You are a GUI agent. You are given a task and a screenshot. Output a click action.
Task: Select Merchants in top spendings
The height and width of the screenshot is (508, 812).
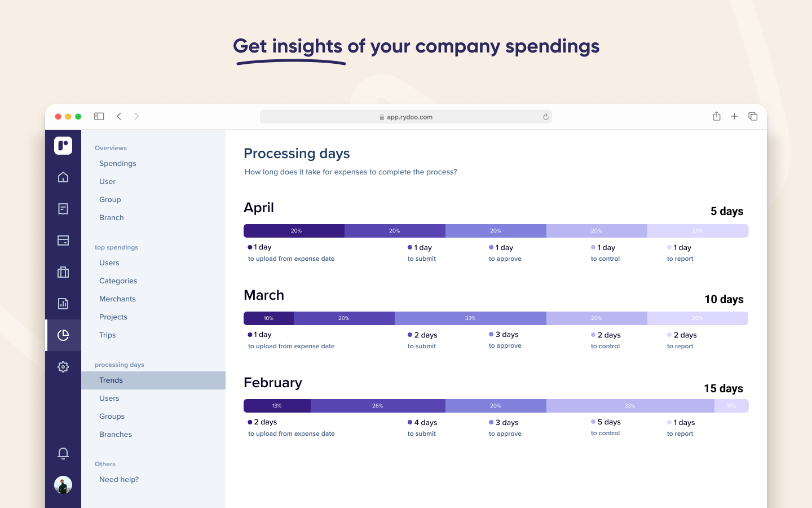click(117, 299)
